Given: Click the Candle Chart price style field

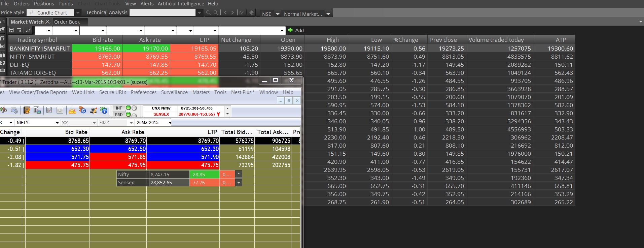Looking at the screenshot, I should click(x=50, y=12).
